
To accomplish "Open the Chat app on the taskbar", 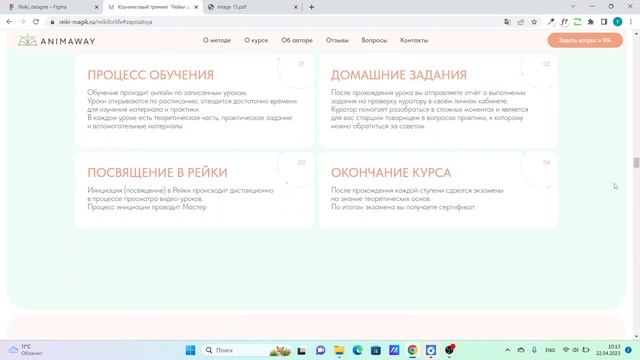I will (x=320, y=350).
